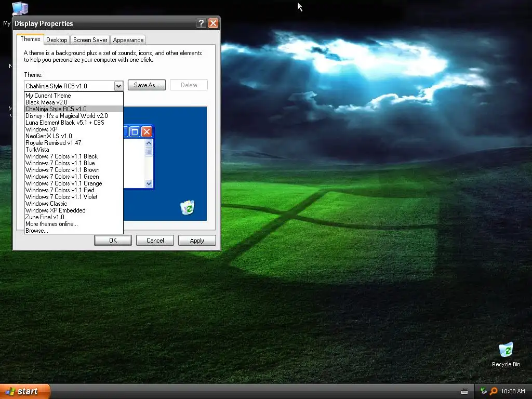532x399 pixels.
Task: Select Windows 7 Colors v1.1 Green
Action: [x=74, y=177]
